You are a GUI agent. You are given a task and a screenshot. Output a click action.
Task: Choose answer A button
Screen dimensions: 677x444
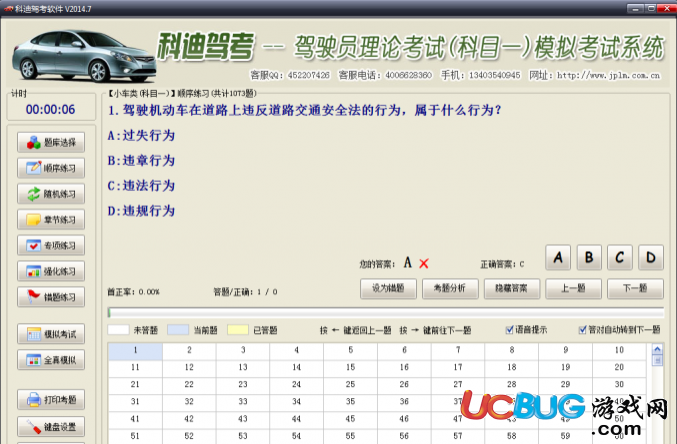[558, 258]
